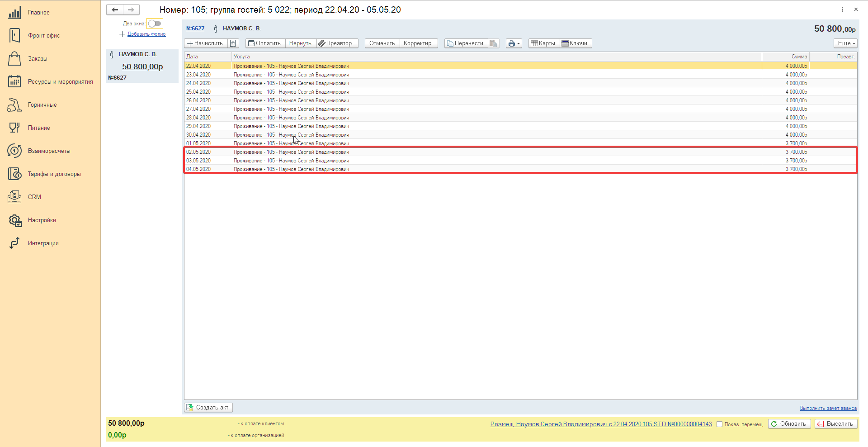Viewport: 868px width, 447px height.
Task: Sort by the Услуга column header
Action: coord(496,57)
